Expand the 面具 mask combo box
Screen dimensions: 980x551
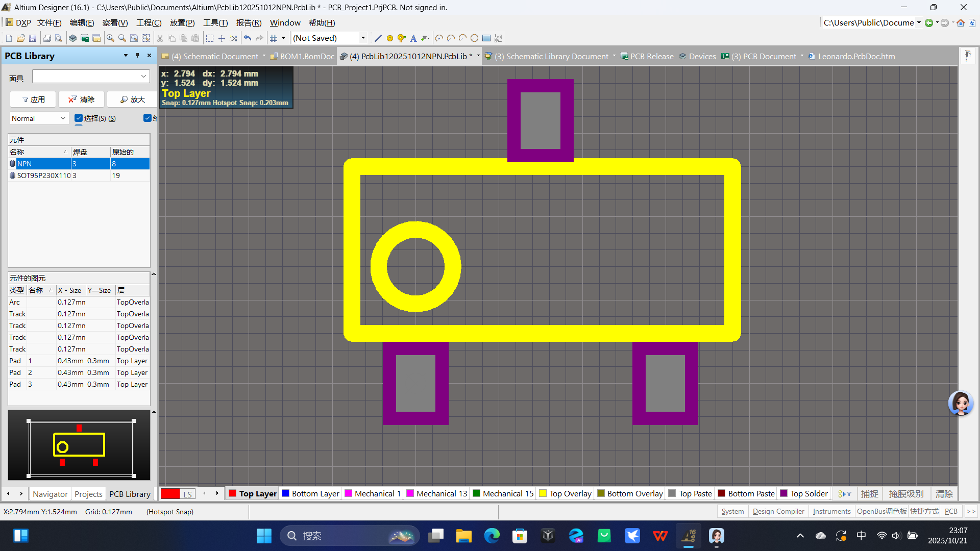(143, 77)
